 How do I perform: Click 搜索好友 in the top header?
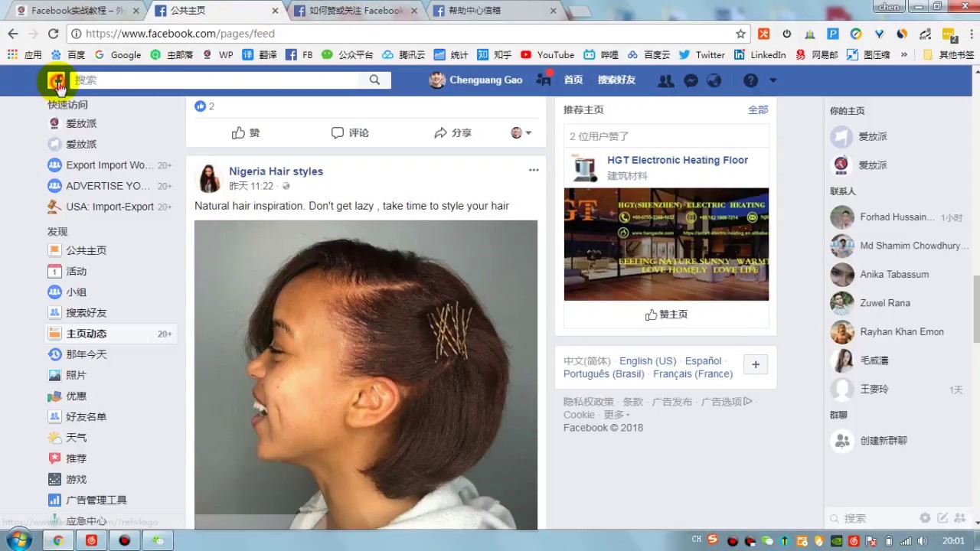616,80
